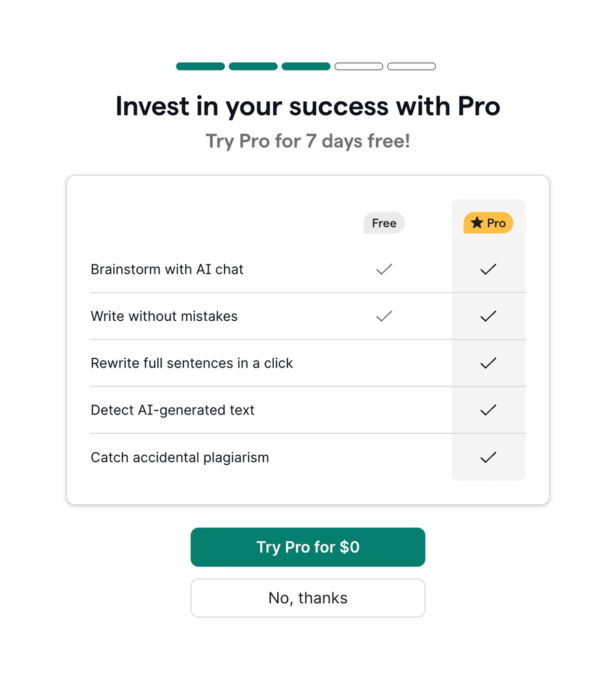Click the Try Pro for 7 days free text

pos(307,141)
